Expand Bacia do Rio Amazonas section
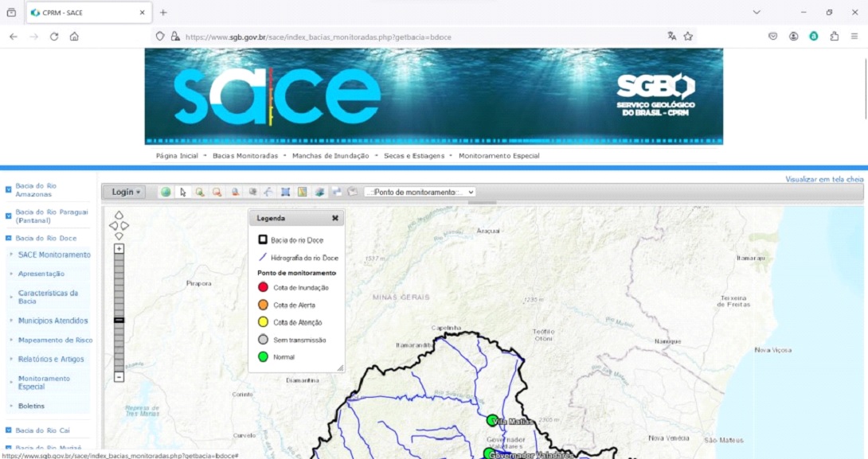Image resolution: width=868 pixels, height=459 pixels. pyautogui.click(x=9, y=189)
